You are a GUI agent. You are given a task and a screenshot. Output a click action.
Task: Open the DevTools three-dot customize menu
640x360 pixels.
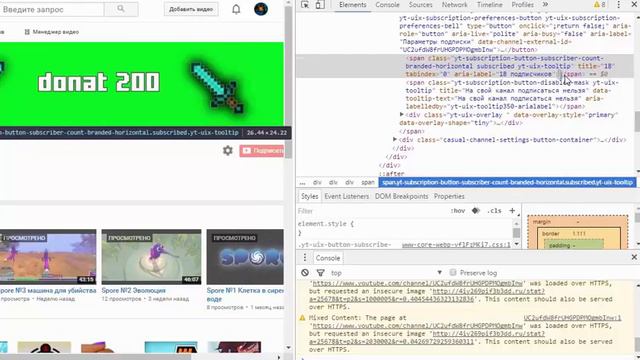pyautogui.click(x=618, y=4)
